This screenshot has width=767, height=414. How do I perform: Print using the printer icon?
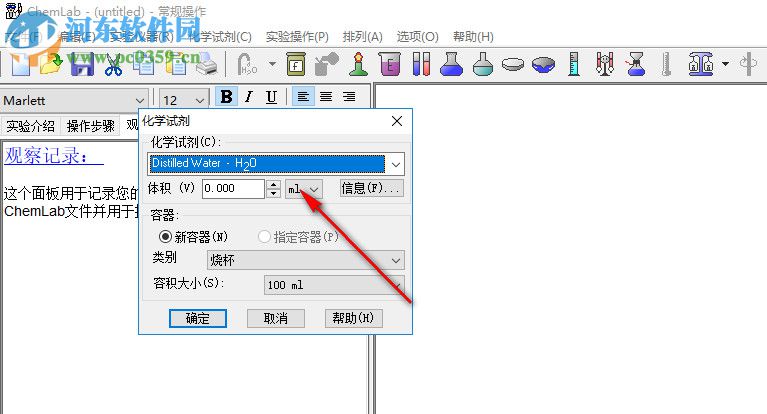click(206, 64)
